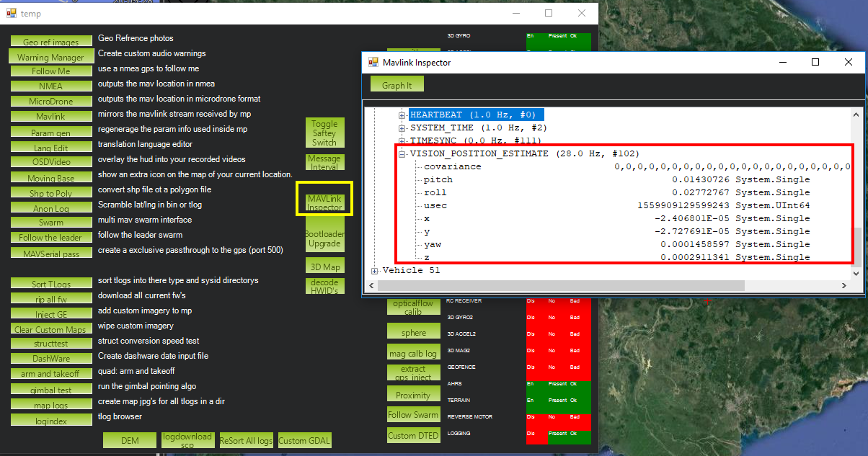
Task: Expand the SYSTEM_TIME tree entry
Action: tap(402, 127)
